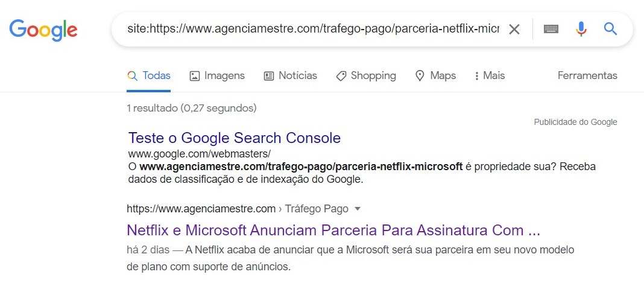Click the Shopping tag icon

[x=341, y=76]
